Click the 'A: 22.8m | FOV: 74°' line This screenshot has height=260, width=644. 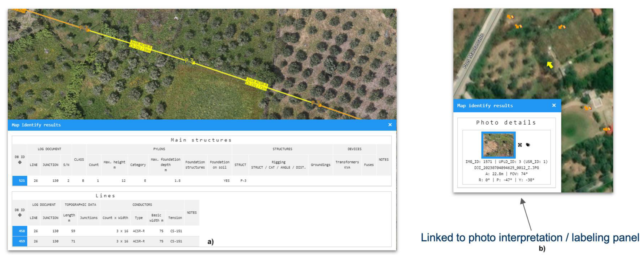point(506,174)
